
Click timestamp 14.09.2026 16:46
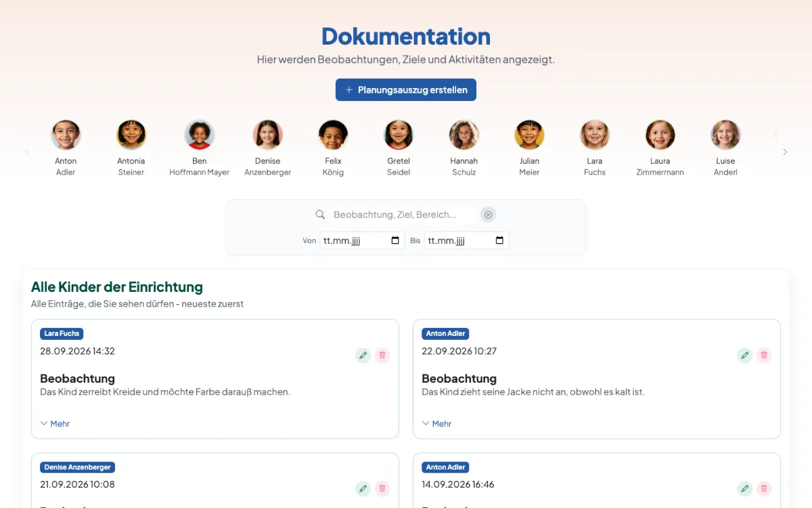(458, 484)
